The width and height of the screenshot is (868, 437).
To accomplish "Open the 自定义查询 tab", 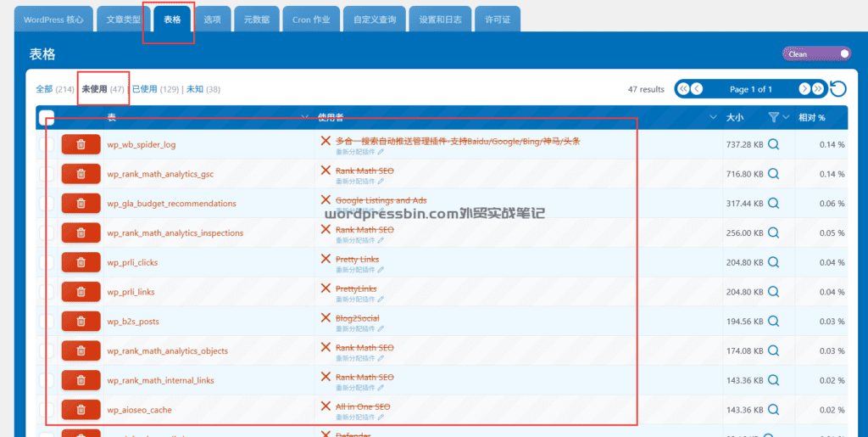I will pyautogui.click(x=375, y=20).
